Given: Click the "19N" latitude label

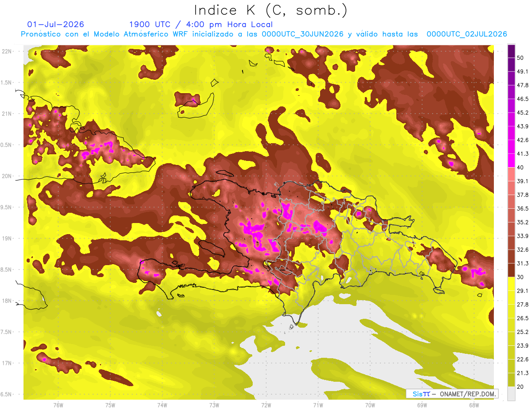Looking at the screenshot, I should (7, 239).
